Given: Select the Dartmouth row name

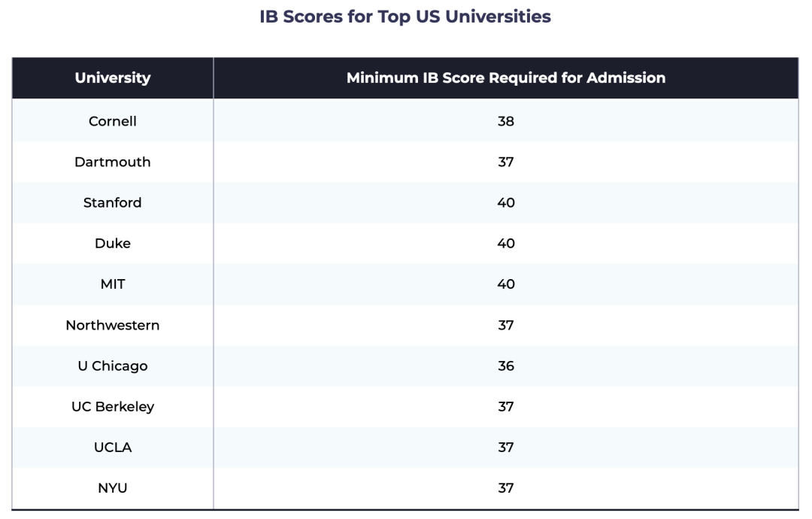Looking at the screenshot, I should [112, 162].
